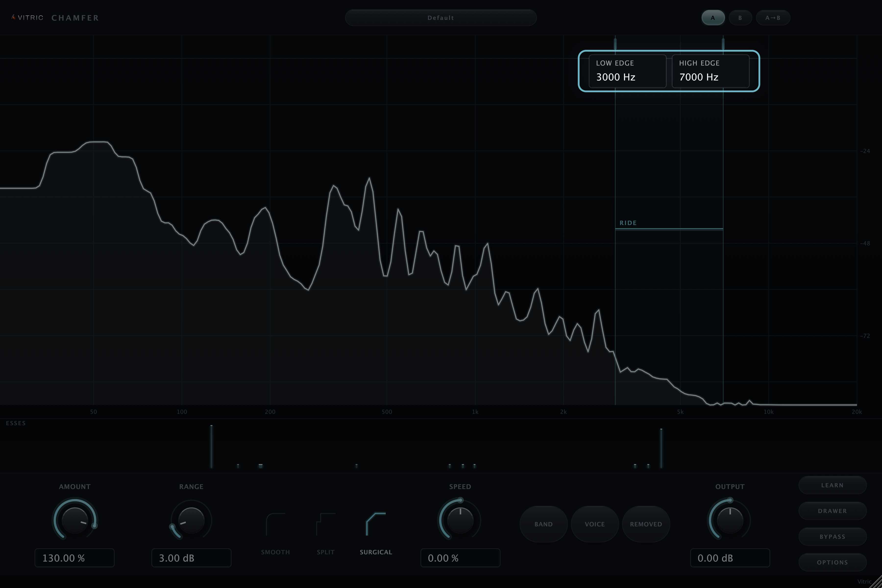Open the DRAWER panel
Screen dimensions: 882x588
[833, 511]
